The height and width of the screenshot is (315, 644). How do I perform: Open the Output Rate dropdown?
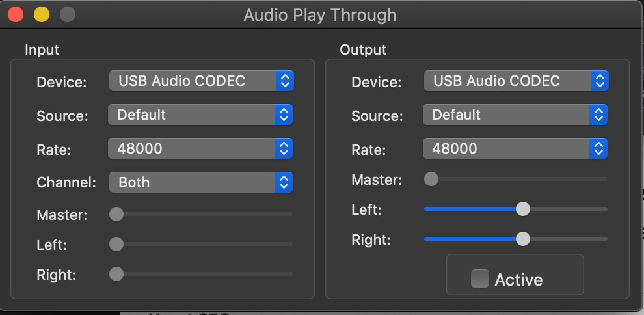click(516, 149)
